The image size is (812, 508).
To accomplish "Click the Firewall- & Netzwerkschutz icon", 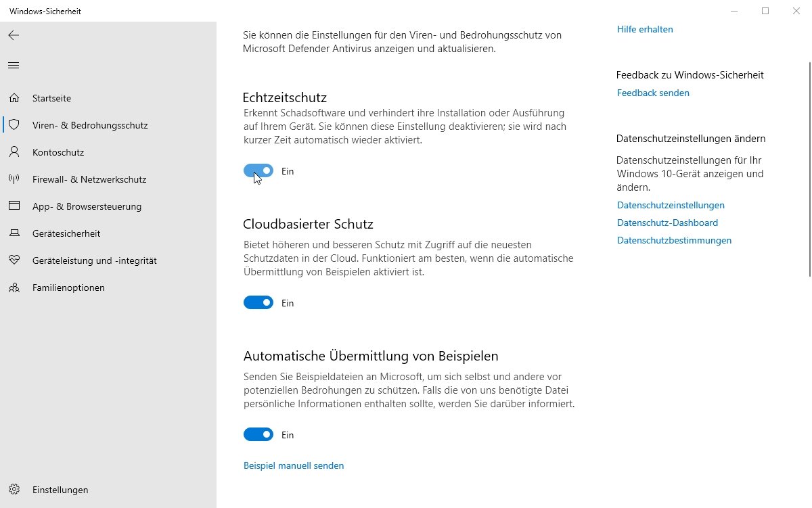I will tap(14, 179).
